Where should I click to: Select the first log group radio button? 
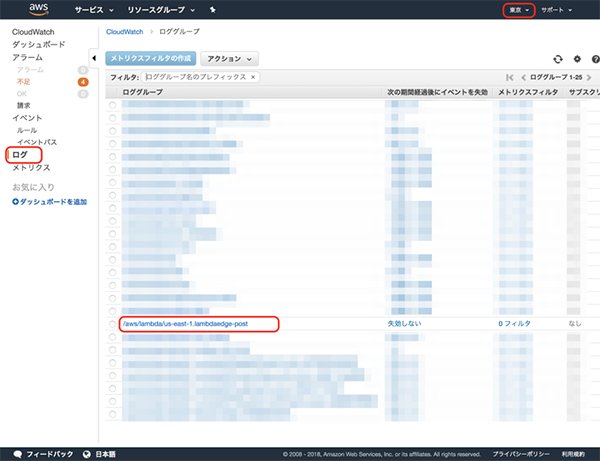tap(112, 104)
